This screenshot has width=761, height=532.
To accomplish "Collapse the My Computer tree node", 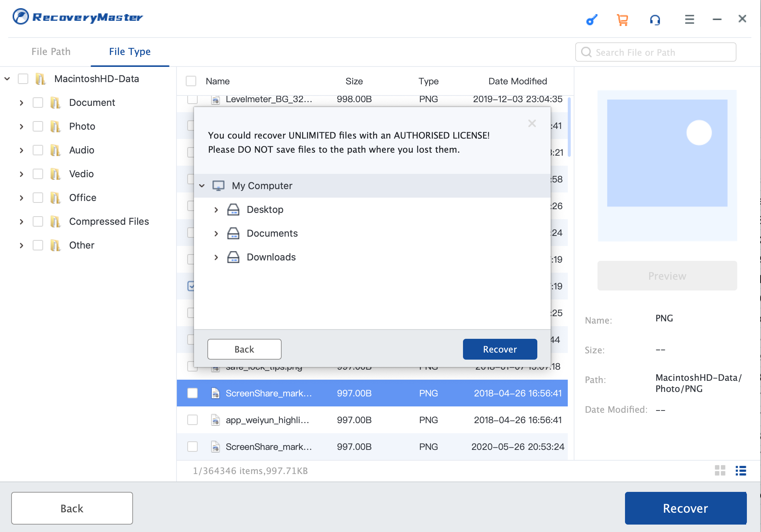I will (x=202, y=186).
